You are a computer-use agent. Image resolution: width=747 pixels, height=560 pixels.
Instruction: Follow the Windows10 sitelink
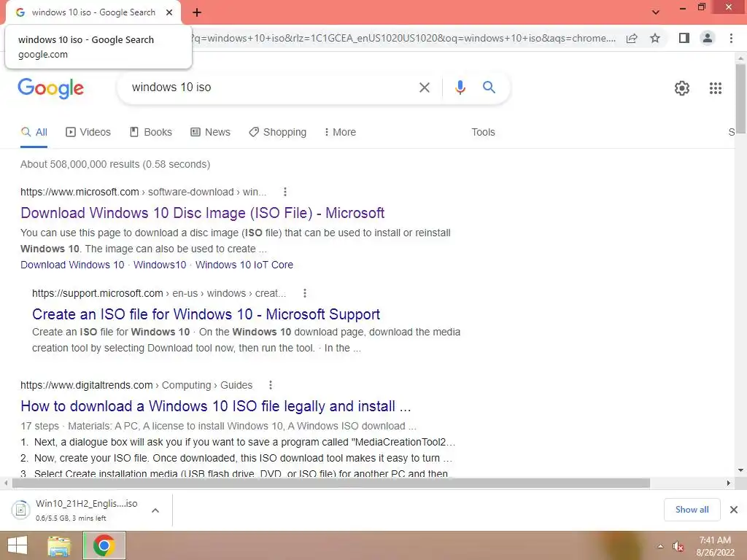click(160, 265)
